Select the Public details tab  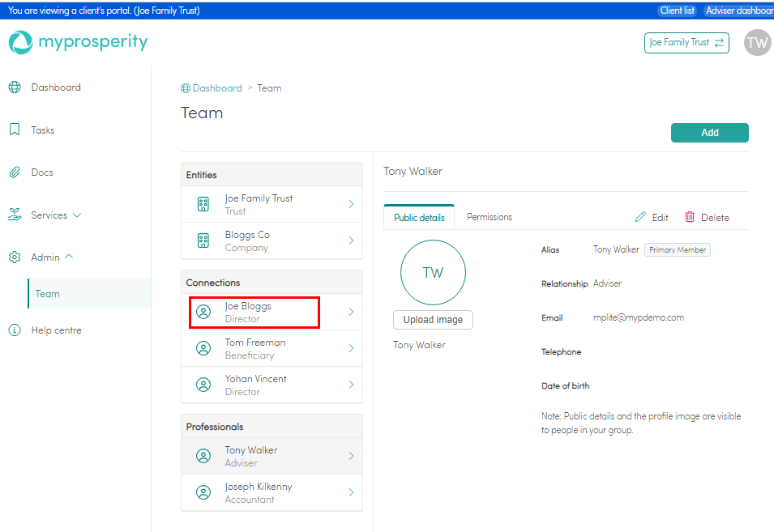[x=419, y=218]
